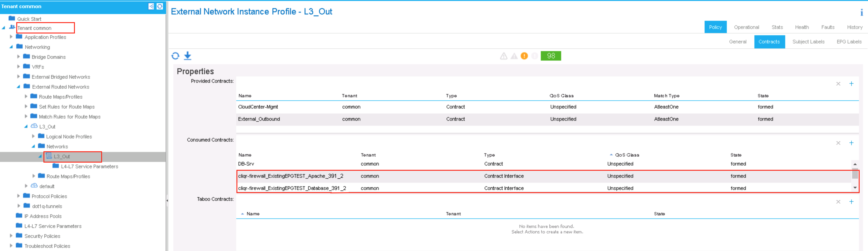
Task: Switch to the Health tab
Action: click(x=802, y=27)
